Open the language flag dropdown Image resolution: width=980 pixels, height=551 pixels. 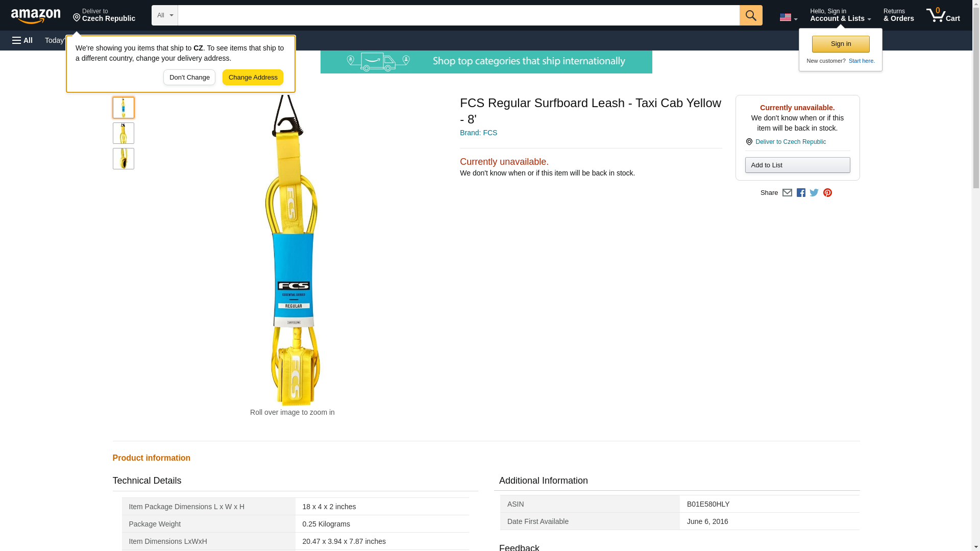tap(788, 17)
